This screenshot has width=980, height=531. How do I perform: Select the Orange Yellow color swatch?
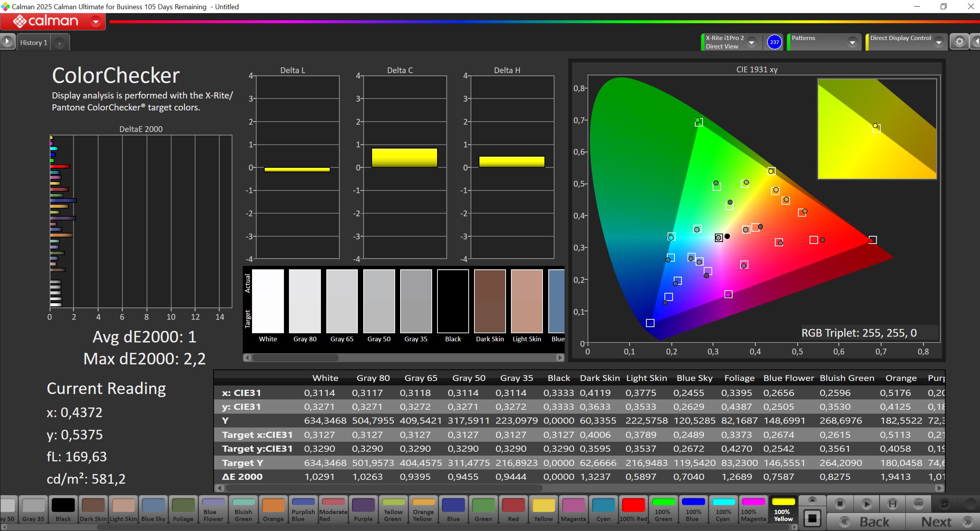click(x=423, y=509)
